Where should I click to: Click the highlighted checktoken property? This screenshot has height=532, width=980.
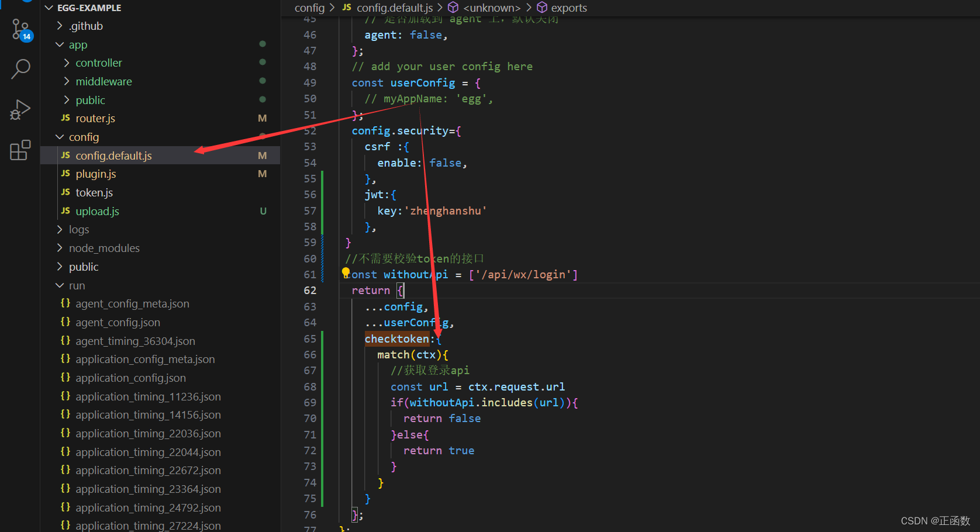pyautogui.click(x=396, y=338)
